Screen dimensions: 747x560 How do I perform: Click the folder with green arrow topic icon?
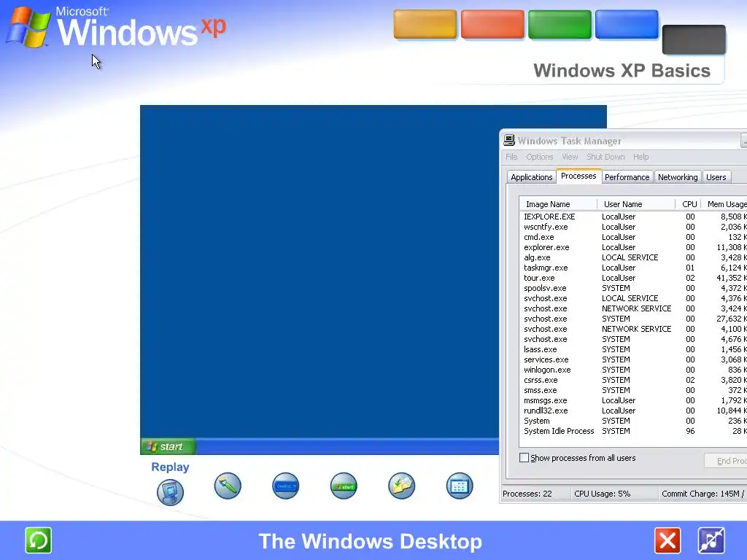point(402,486)
